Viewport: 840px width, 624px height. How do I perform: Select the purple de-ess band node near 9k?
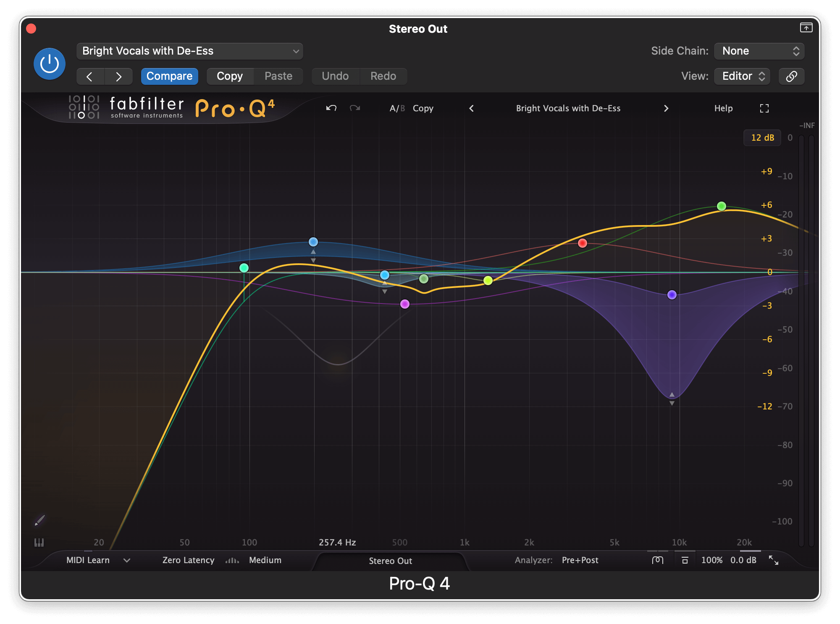(672, 295)
